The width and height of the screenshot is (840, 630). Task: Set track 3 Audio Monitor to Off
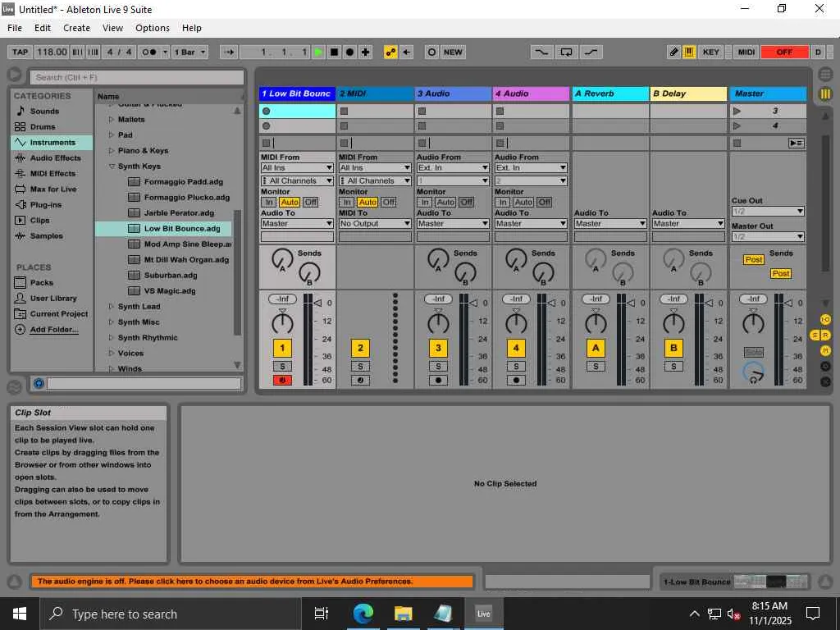(x=467, y=202)
